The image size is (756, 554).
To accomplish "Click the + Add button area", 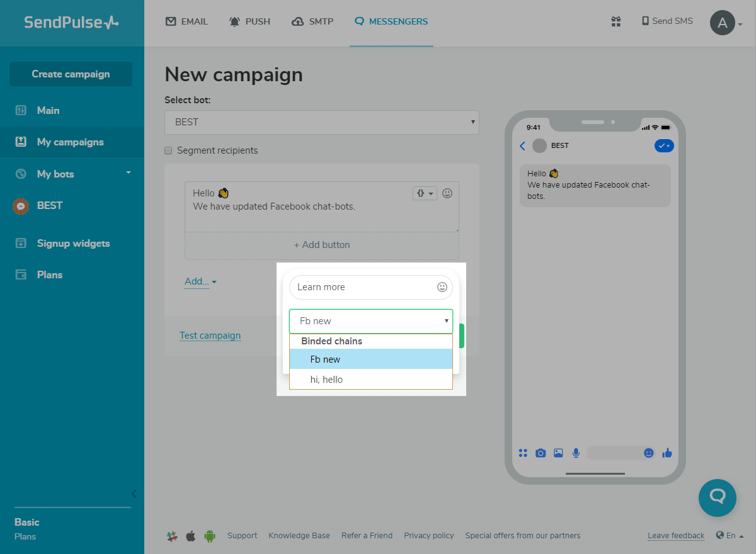I will pyautogui.click(x=322, y=245).
